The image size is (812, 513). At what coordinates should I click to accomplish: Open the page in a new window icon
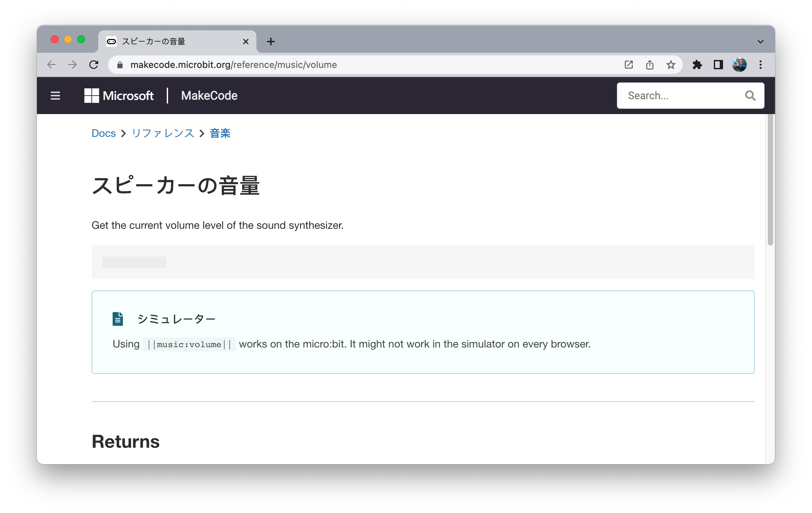pyautogui.click(x=628, y=64)
